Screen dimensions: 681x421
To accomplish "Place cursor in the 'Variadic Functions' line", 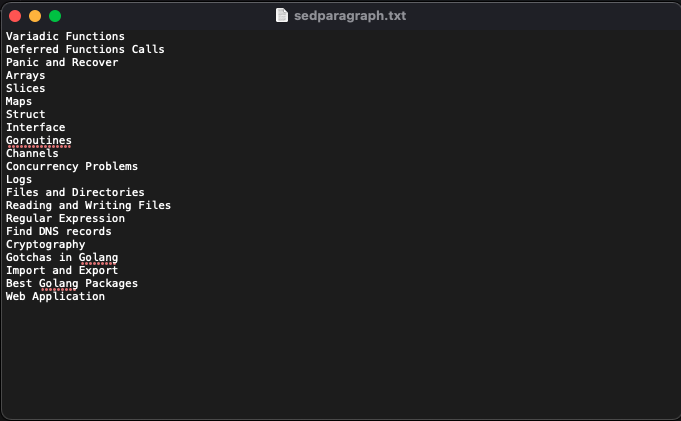I will point(65,36).
